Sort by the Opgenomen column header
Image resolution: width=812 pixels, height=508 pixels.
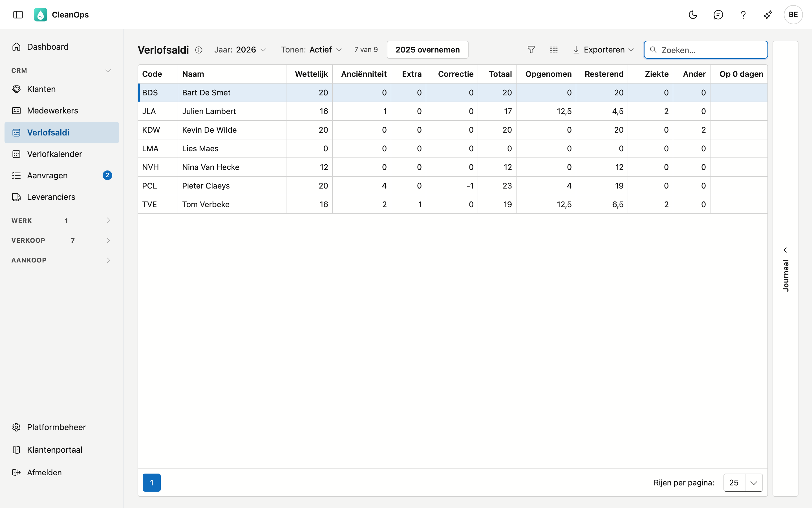(x=546, y=74)
